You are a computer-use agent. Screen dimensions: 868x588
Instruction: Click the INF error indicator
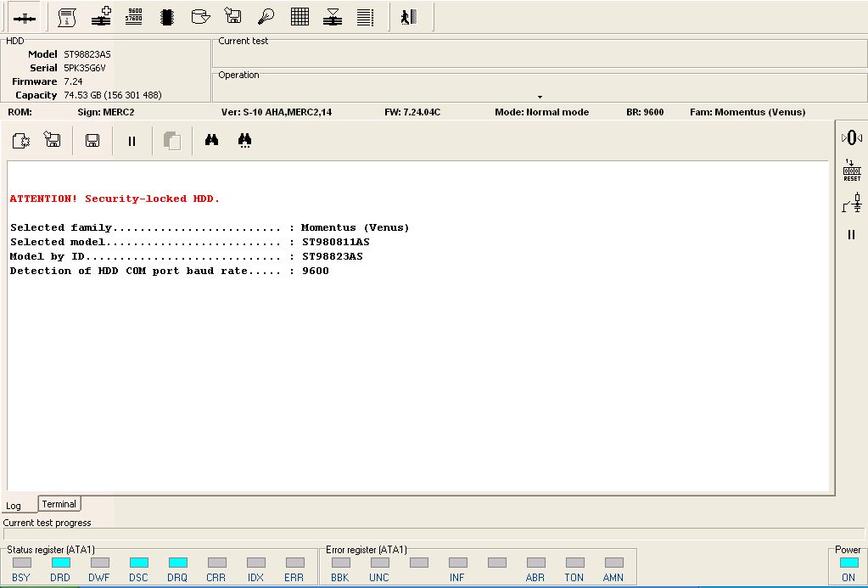click(x=458, y=563)
